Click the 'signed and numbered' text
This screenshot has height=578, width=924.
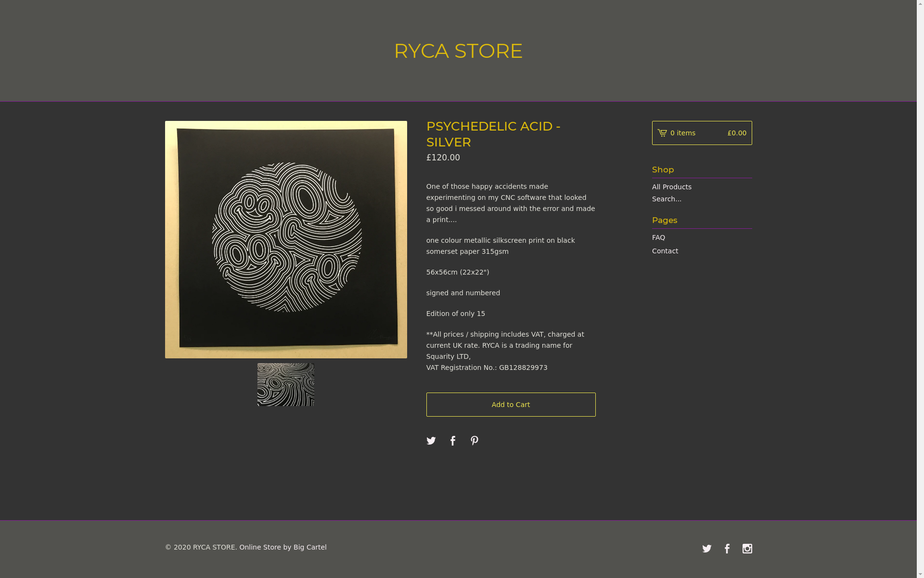463,293
